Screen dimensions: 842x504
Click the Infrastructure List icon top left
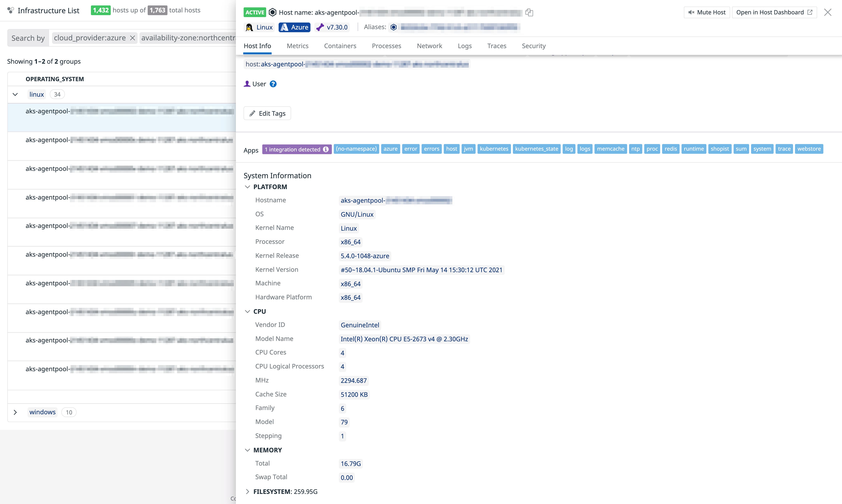[10, 10]
